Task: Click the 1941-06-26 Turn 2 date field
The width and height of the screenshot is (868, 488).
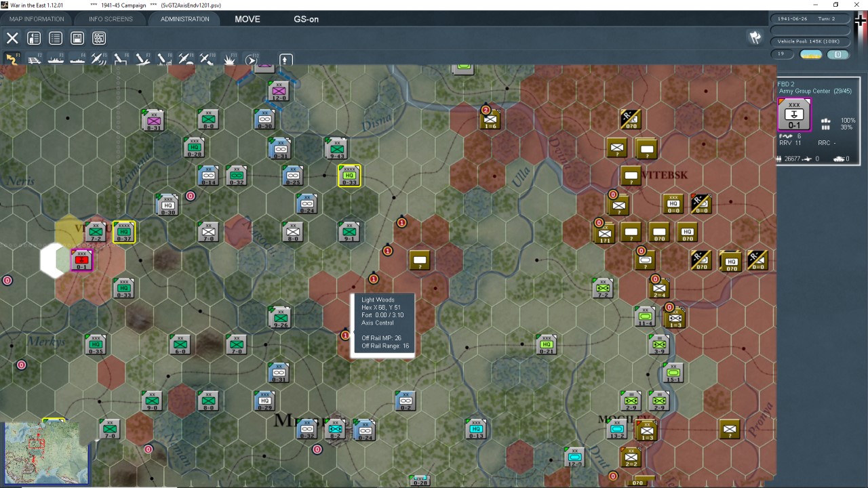Action: pyautogui.click(x=810, y=18)
